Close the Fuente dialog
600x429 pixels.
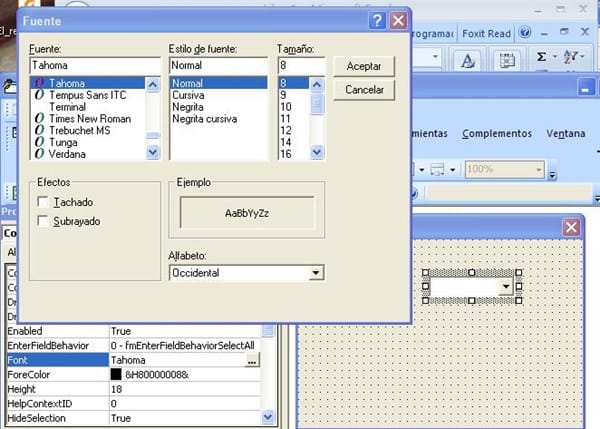[x=398, y=20]
